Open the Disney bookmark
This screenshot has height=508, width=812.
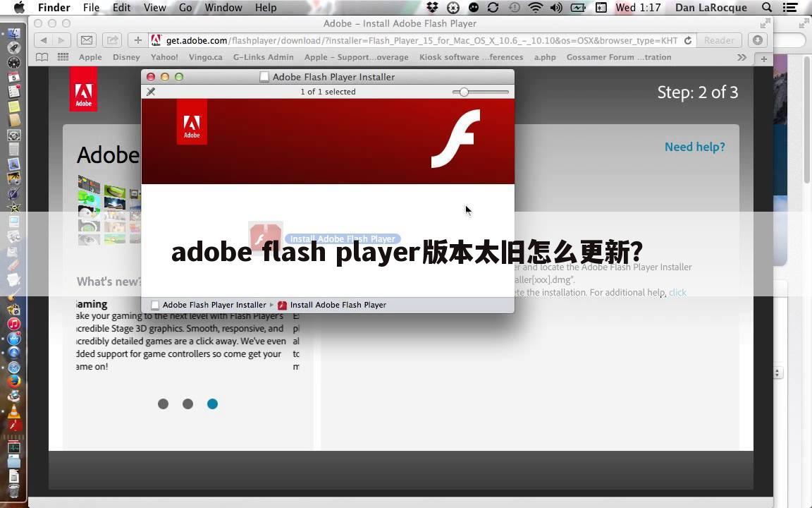(x=126, y=57)
